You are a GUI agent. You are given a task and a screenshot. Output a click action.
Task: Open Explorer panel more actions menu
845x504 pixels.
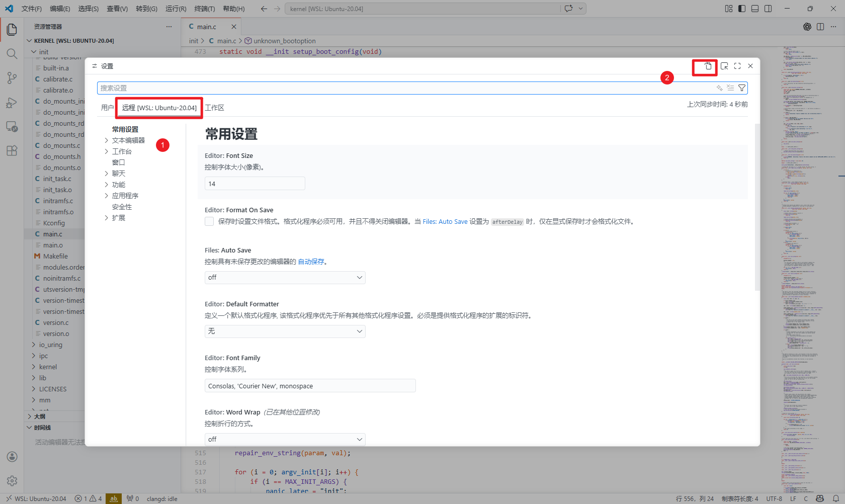pyautogui.click(x=169, y=27)
